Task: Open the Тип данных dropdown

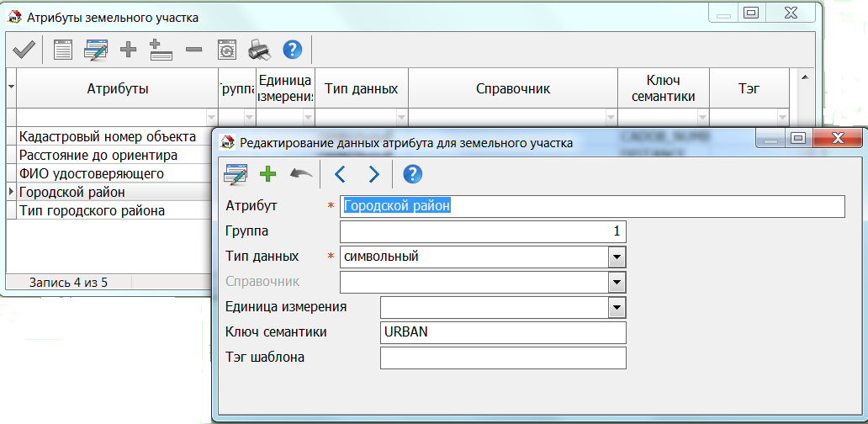Action: 617,257
